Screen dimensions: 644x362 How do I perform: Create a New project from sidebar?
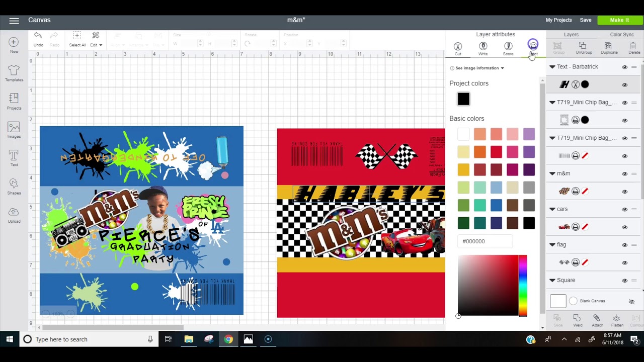[14, 45]
